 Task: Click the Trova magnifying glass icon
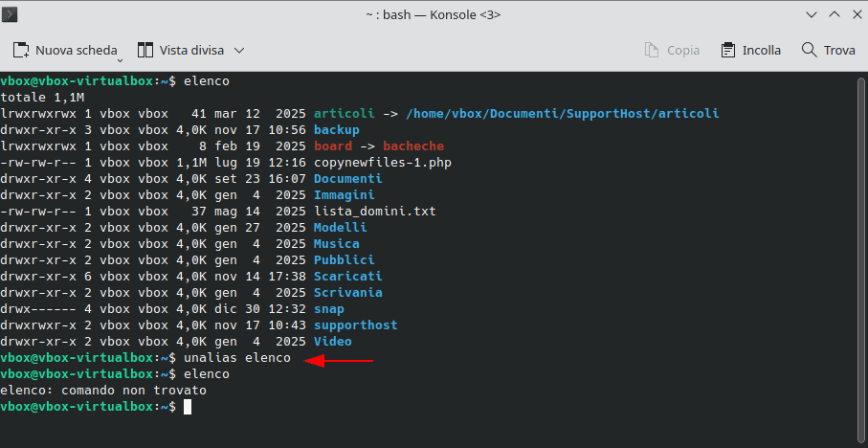[x=809, y=50]
